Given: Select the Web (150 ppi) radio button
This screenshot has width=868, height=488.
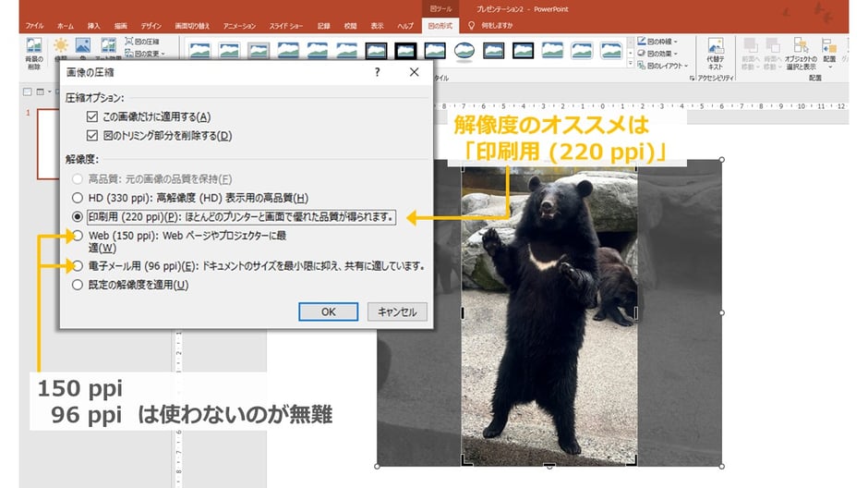Looking at the screenshot, I should coord(78,236).
